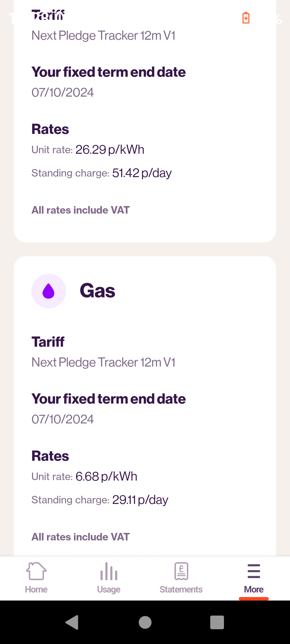Screen dimensions: 290x644
Task: Tap the Gas section heading
Action: 97,291
